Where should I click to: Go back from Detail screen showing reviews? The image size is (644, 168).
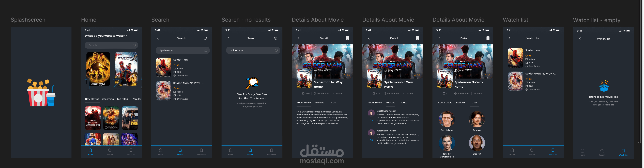tap(369, 38)
